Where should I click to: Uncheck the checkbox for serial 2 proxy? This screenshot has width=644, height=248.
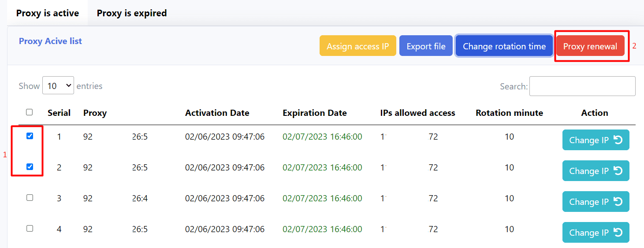pyautogui.click(x=30, y=167)
